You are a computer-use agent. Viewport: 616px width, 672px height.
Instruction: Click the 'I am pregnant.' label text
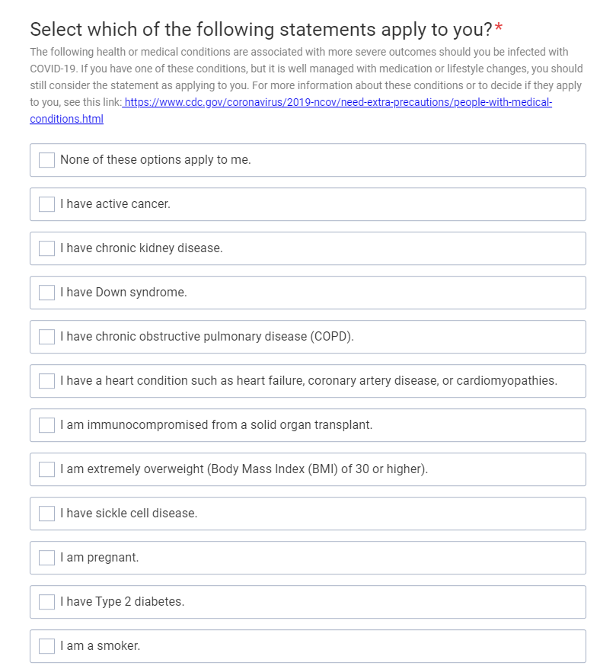[100, 558]
